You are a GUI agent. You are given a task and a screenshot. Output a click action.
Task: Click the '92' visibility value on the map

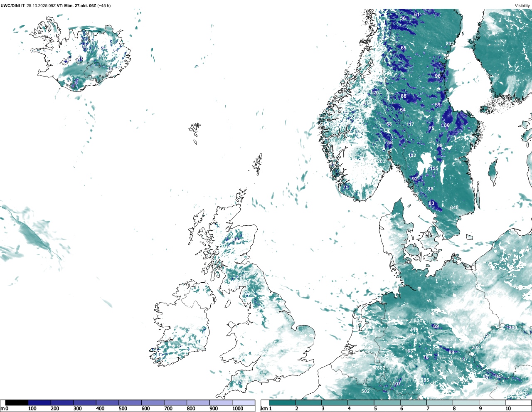click(x=415, y=179)
